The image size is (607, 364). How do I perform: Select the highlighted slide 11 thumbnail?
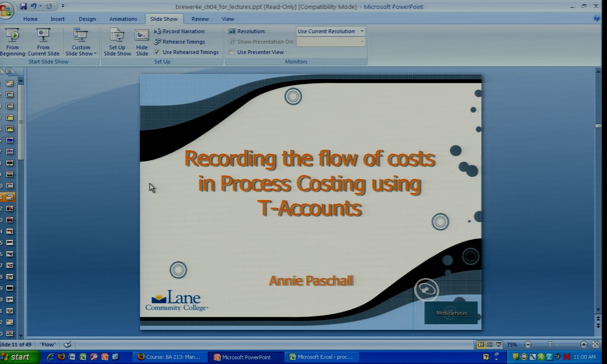coord(9,197)
